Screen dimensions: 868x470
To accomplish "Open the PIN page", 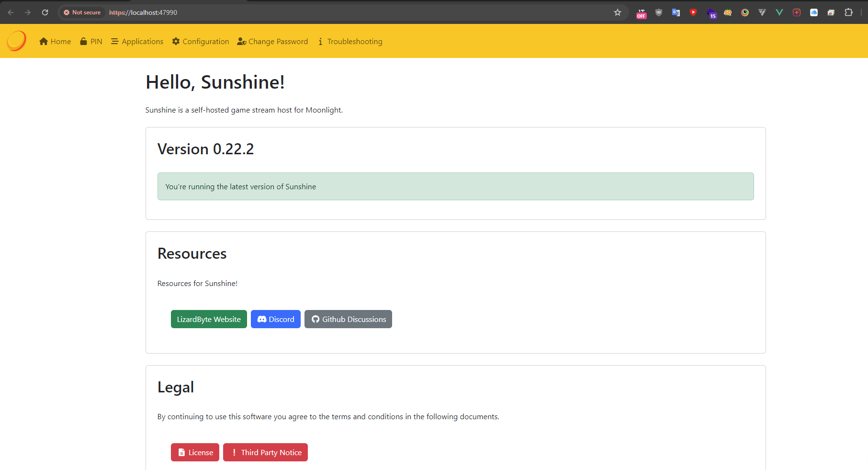I will click(x=91, y=42).
